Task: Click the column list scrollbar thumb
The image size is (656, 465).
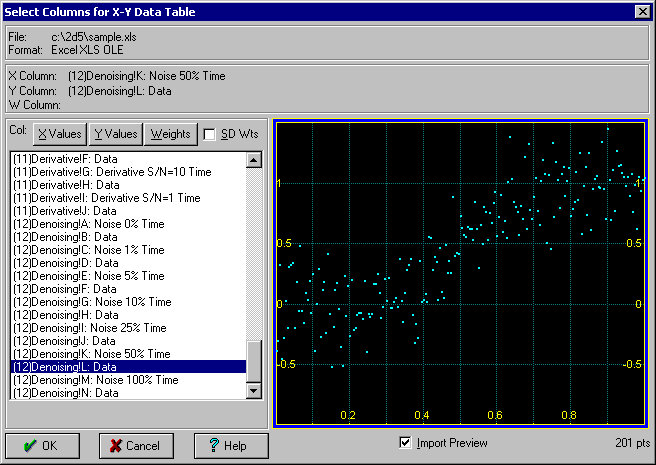Action: tap(254, 361)
